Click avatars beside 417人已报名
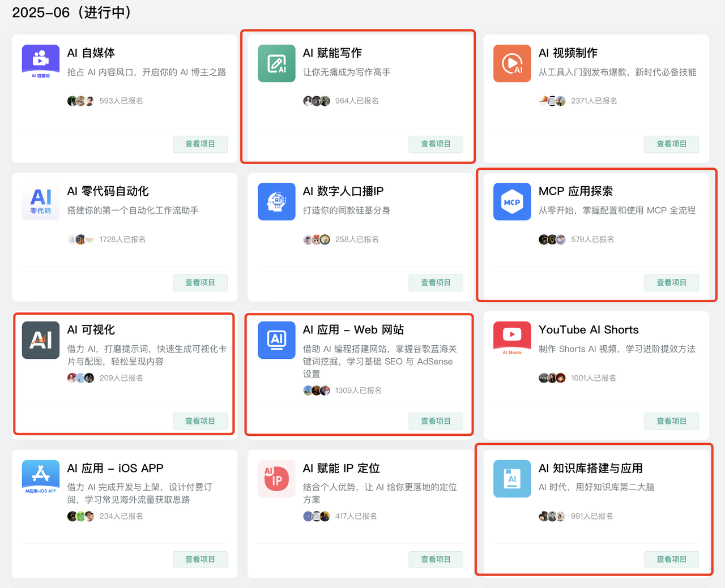725x588 pixels. [317, 516]
